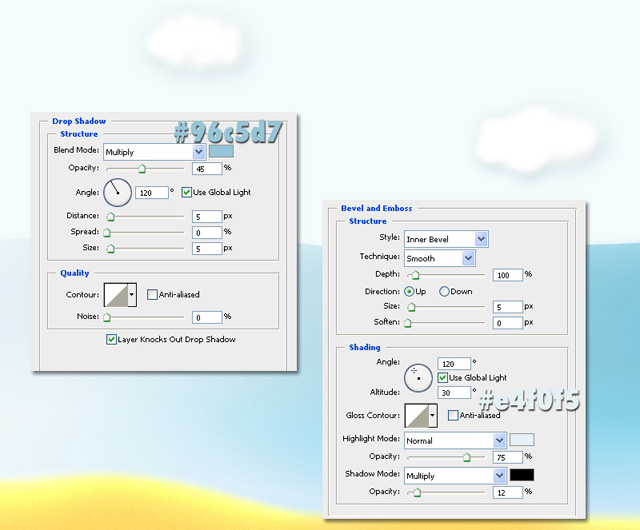Open the Gloss Contour picker arrow

point(433,416)
